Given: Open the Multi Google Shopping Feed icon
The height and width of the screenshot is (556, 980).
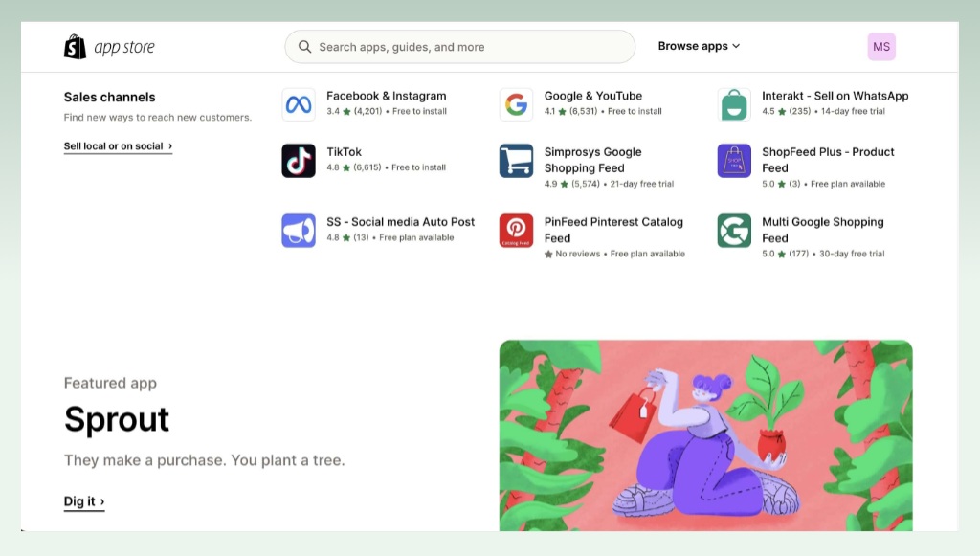Looking at the screenshot, I should point(734,231).
